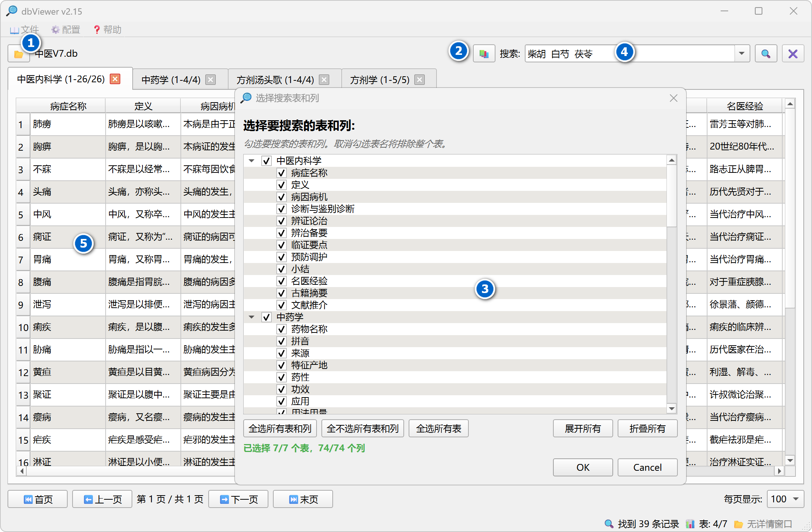Viewport: 812px width, 532px height.
Task: Uncheck the 中药学 table checkbox
Action: (x=267, y=317)
